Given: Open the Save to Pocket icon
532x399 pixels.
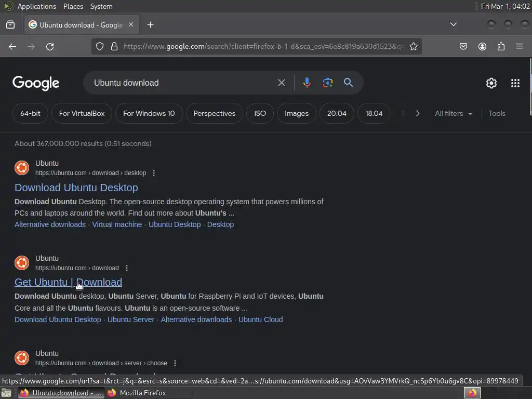Looking at the screenshot, I should pos(463,46).
